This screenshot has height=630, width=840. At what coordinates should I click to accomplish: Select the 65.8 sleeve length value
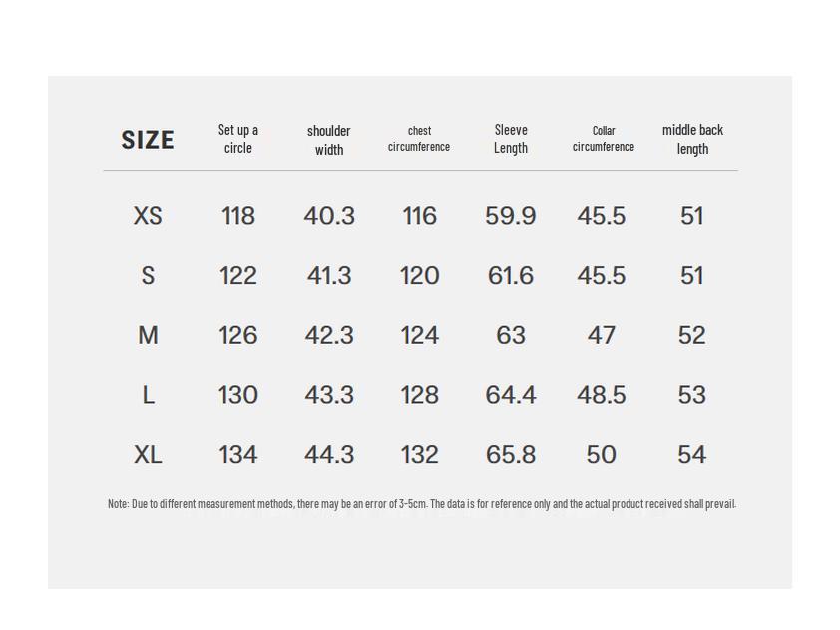[511, 455]
